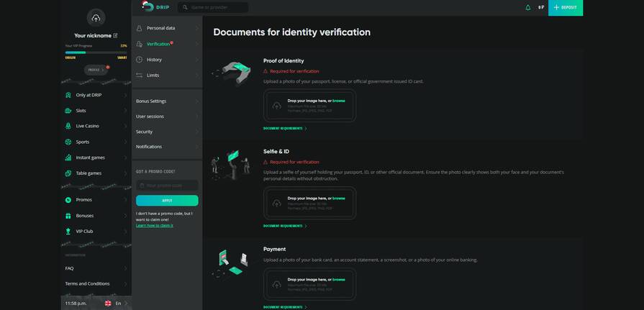The width and height of the screenshot is (644, 310).
Task: Click the Live Casino icon
Action: point(68,126)
